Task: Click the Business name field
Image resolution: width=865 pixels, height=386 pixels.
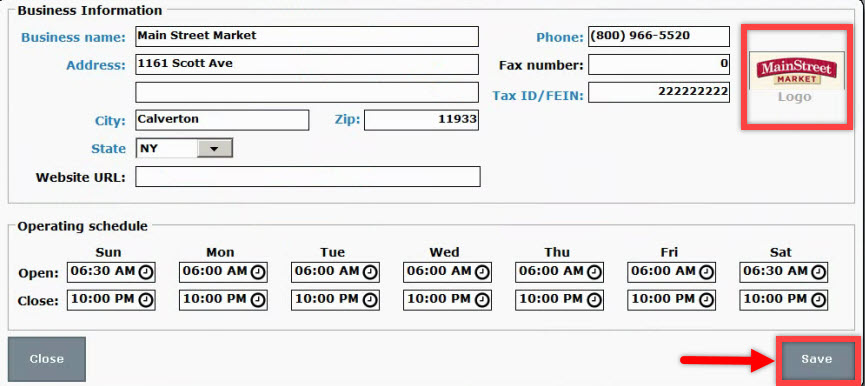Action: pyautogui.click(x=307, y=36)
